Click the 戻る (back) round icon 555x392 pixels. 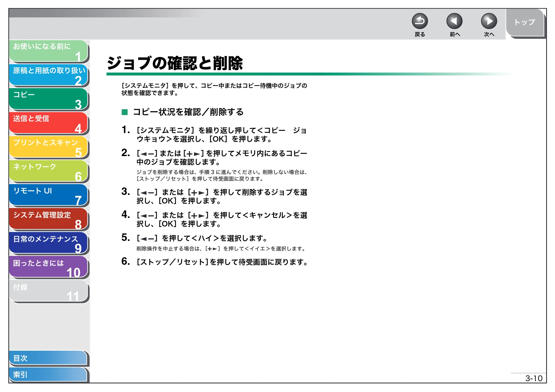tap(420, 21)
